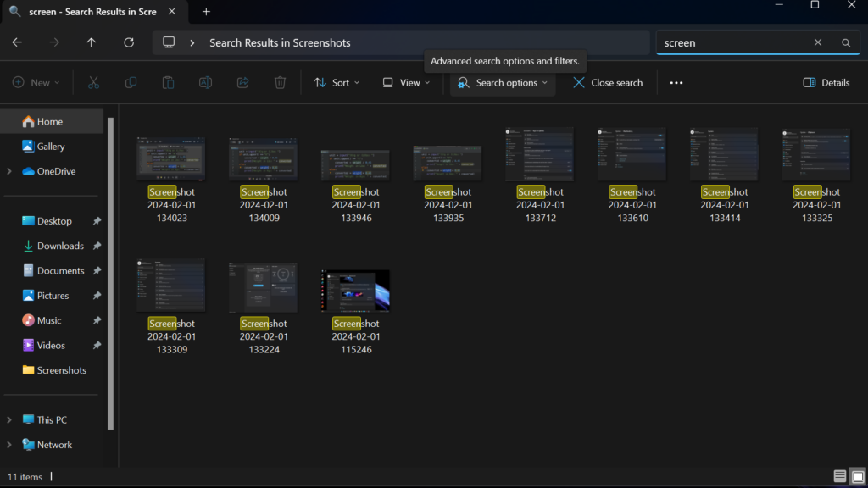Image resolution: width=868 pixels, height=488 pixels.
Task: Switch to large thumbnail view via status bar icon
Action: 859,476
